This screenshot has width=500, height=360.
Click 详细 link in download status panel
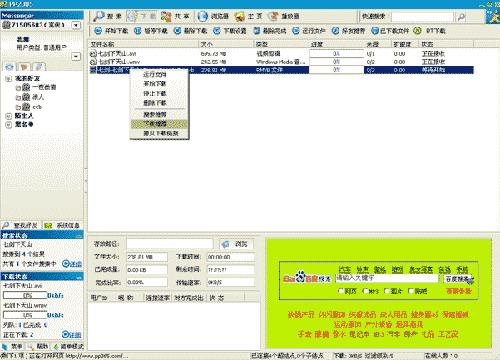point(72,334)
